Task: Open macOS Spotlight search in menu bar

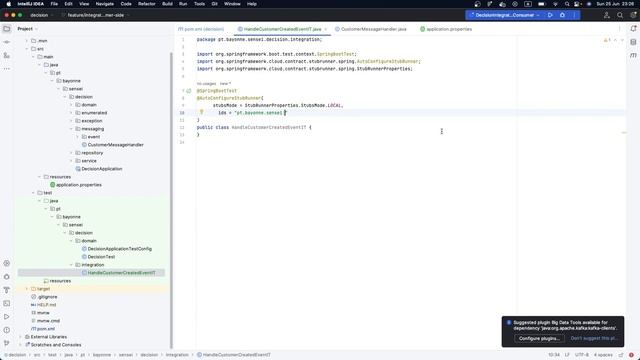Action: tap(567, 4)
